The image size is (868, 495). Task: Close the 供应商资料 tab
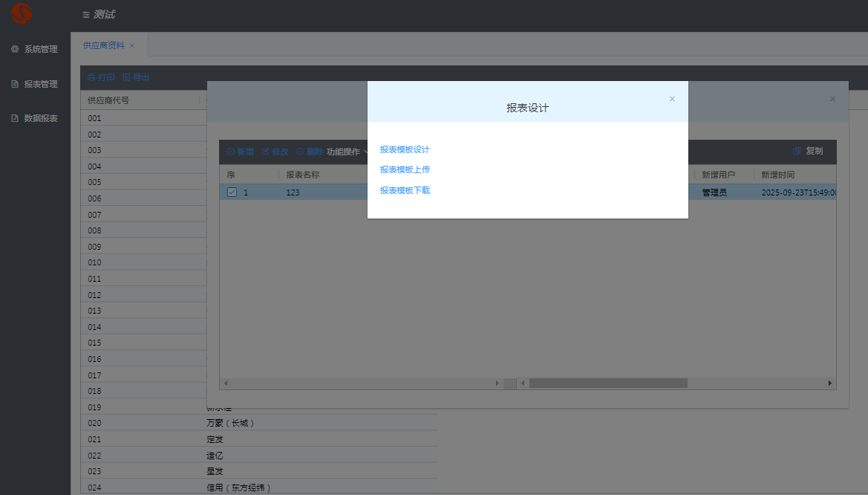coord(132,45)
